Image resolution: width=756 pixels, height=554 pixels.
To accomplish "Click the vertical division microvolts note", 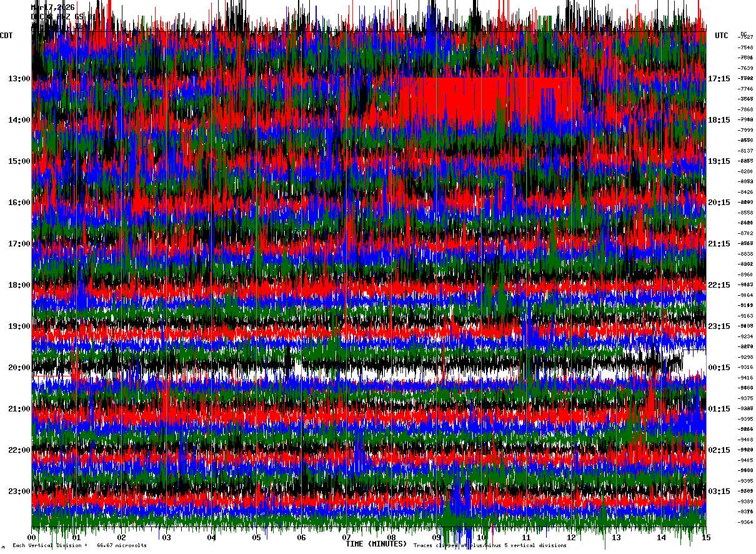I will pos(79,545).
